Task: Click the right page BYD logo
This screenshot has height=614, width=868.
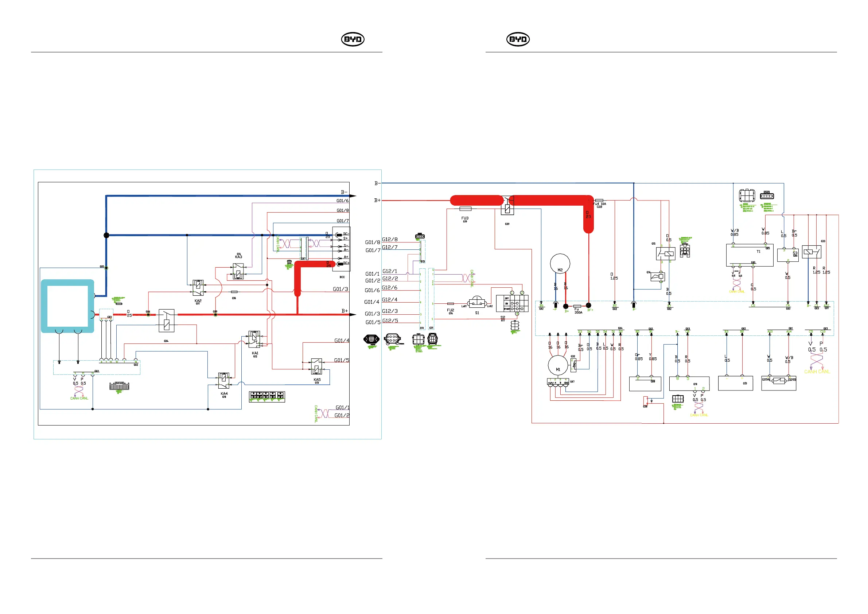Action: (x=518, y=39)
